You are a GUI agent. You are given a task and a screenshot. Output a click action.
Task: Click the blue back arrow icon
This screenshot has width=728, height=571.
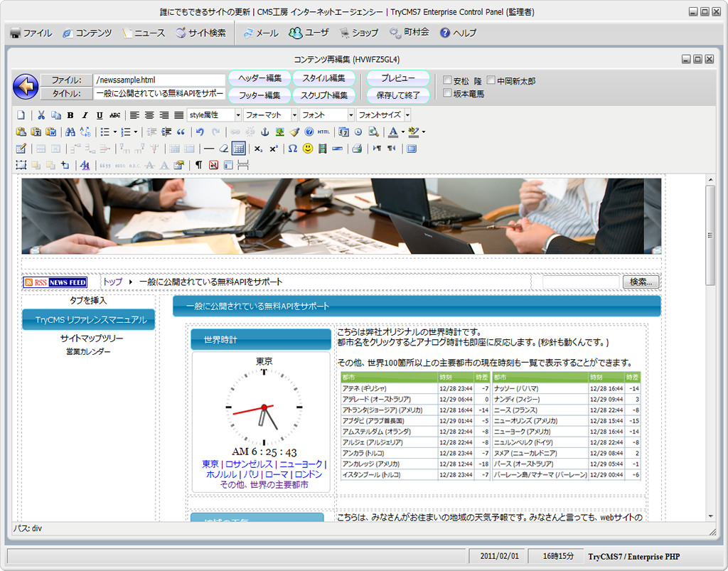26,87
